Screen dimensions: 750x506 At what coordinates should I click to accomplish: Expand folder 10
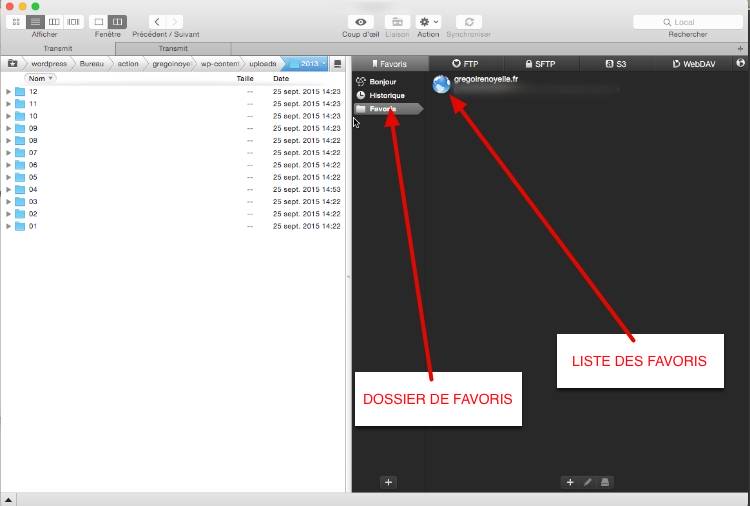tap(8, 116)
